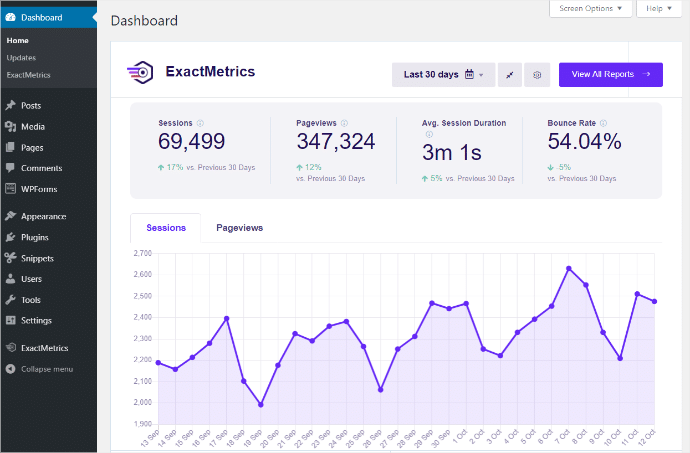The image size is (690, 453).
Task: Click the Appearance paintbrush icon
Action: click(x=11, y=216)
